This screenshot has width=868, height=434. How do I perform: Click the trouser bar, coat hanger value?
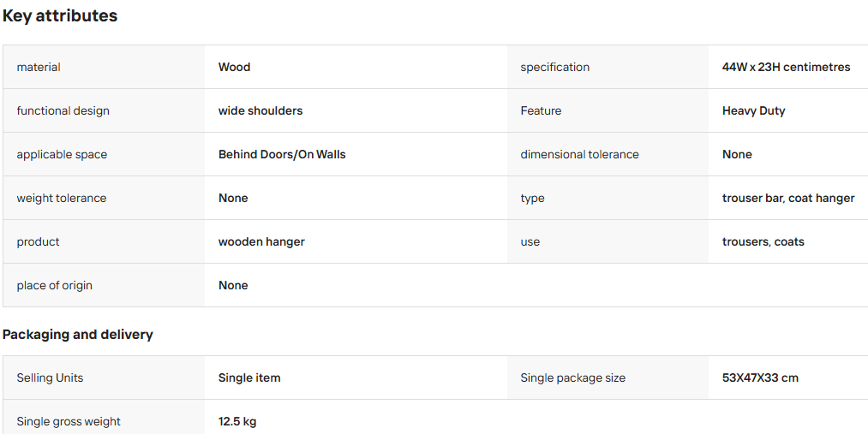(788, 198)
